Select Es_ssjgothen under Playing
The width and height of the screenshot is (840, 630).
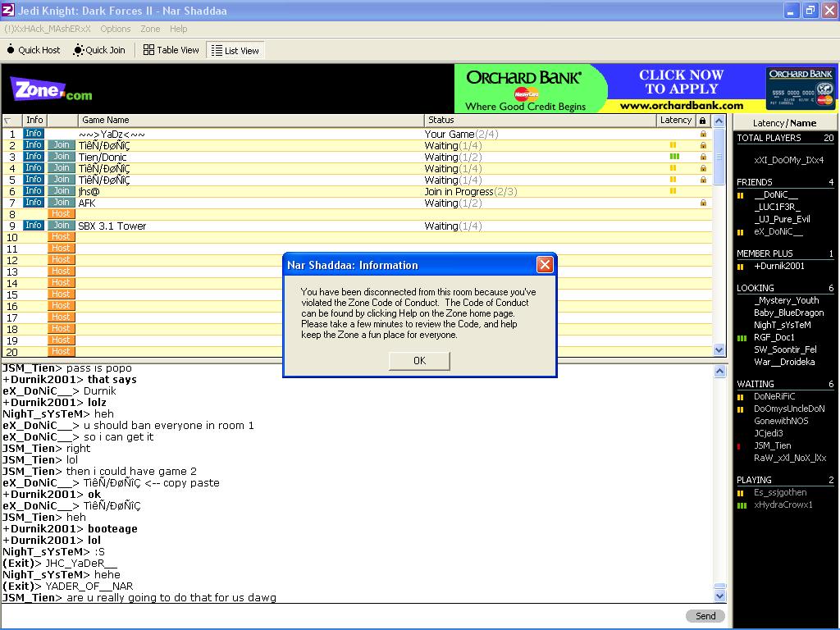click(x=780, y=493)
